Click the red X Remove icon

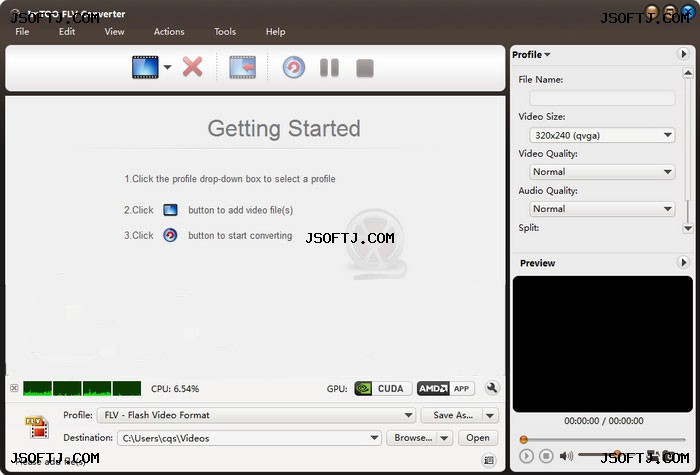click(192, 67)
